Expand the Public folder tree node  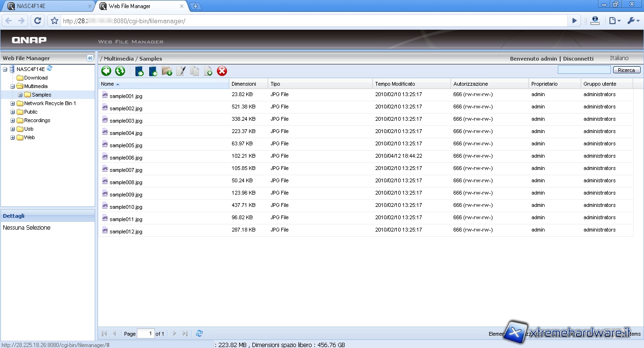pyautogui.click(x=13, y=112)
